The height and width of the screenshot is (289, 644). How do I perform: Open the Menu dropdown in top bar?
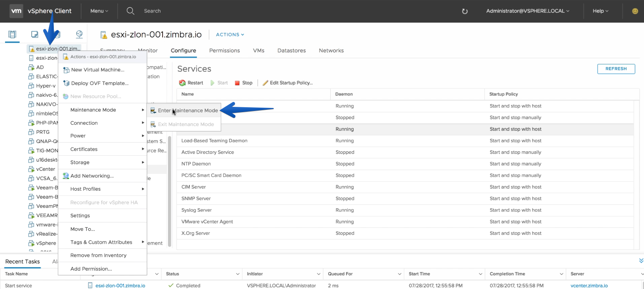click(x=99, y=11)
